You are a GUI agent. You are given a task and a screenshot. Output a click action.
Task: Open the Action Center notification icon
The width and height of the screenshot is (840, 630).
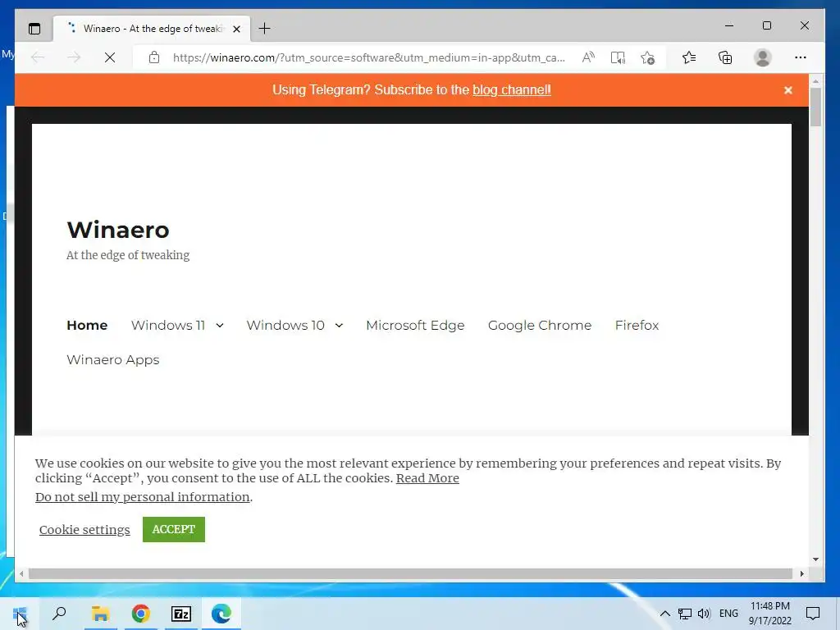813,614
